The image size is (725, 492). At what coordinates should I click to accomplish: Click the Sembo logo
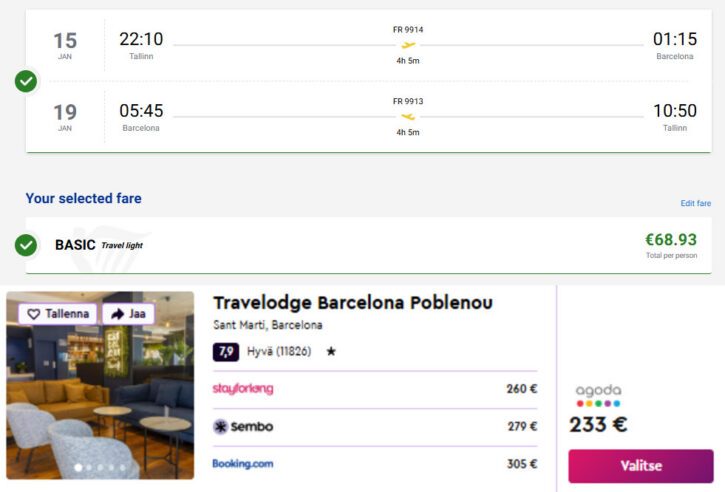pos(243,427)
